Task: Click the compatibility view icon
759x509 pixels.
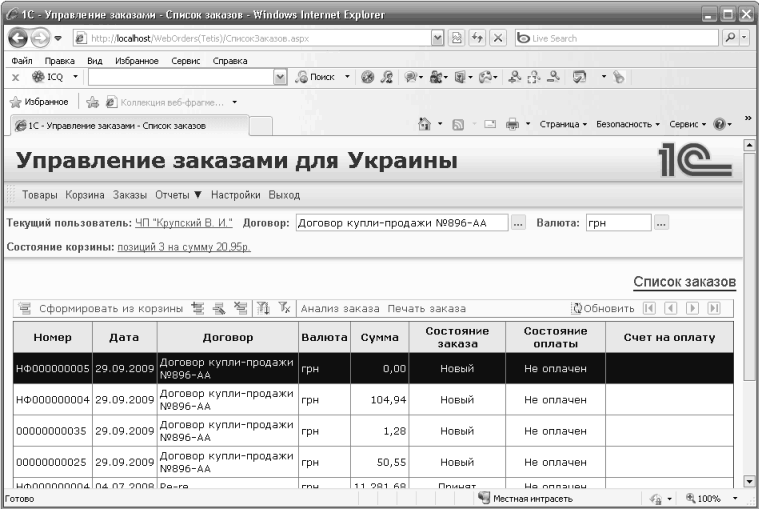Action: pyautogui.click(x=456, y=38)
